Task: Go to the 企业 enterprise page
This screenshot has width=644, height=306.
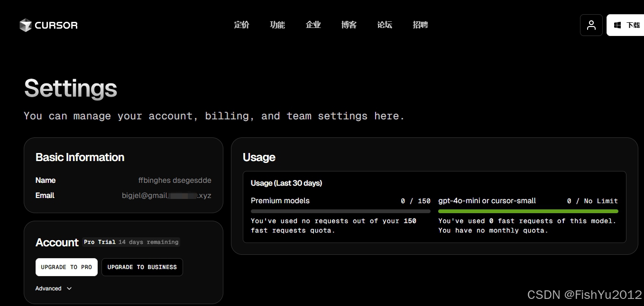Action: (313, 25)
